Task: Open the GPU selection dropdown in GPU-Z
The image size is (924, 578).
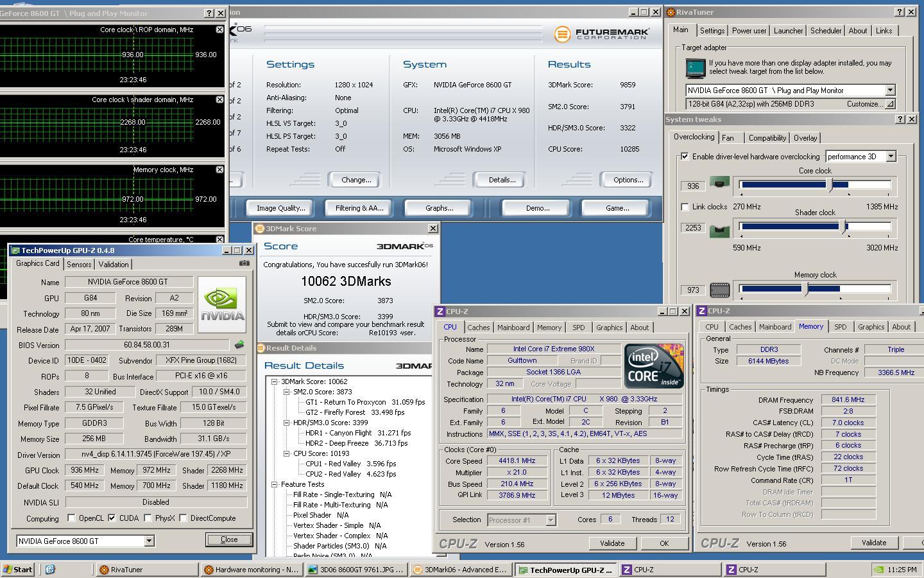Action: coord(149,541)
